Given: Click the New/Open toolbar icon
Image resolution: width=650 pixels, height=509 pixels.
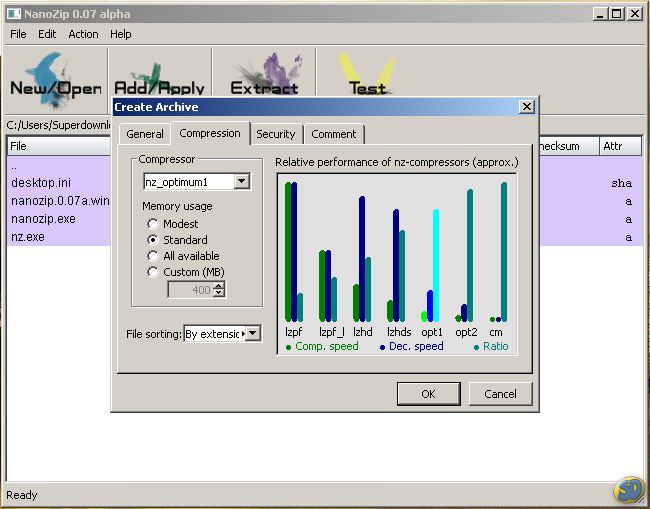Looking at the screenshot, I should point(56,80).
